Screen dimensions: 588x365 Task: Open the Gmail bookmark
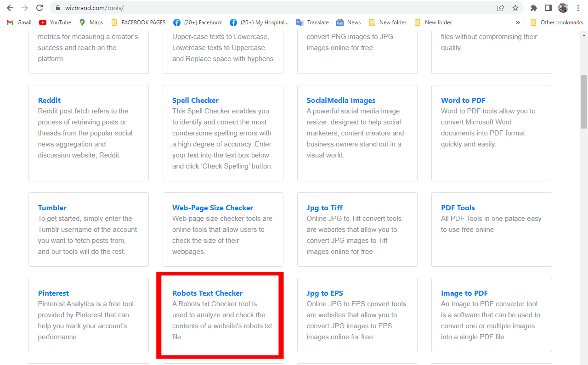click(18, 22)
